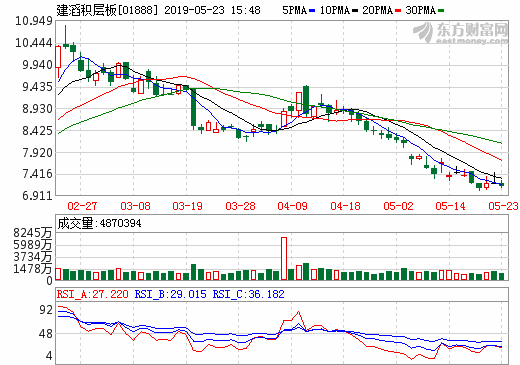Click the 5PMA blue legend swatch

coord(312,11)
